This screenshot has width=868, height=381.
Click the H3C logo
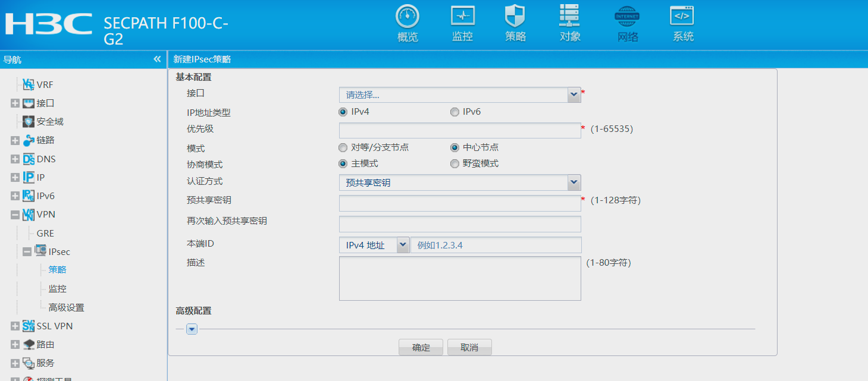pos(49,24)
